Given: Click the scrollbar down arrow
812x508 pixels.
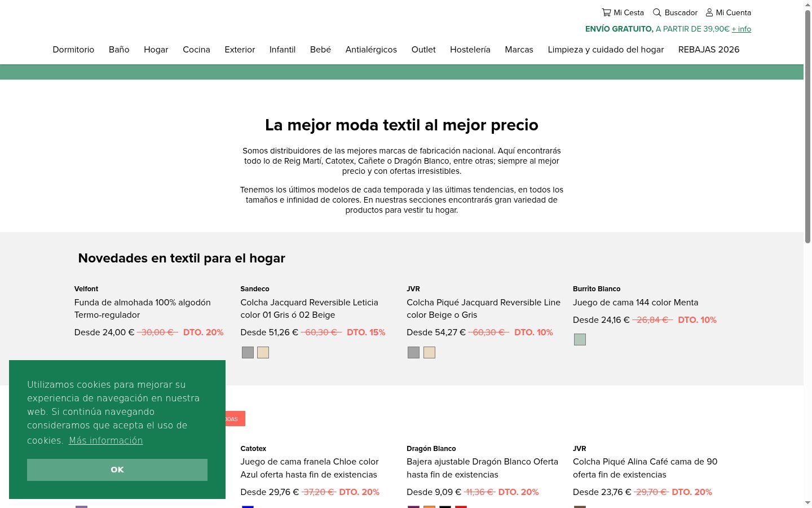Looking at the screenshot, I should (807, 503).
